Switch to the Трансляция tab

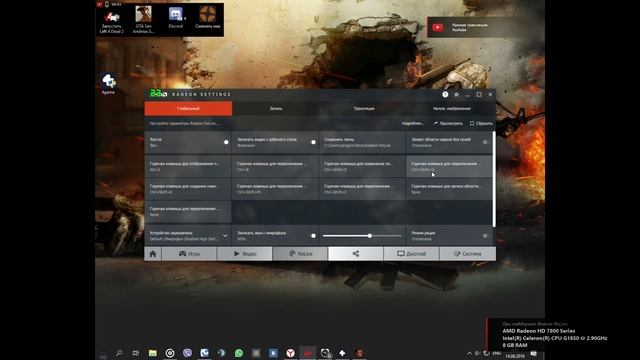click(x=364, y=109)
